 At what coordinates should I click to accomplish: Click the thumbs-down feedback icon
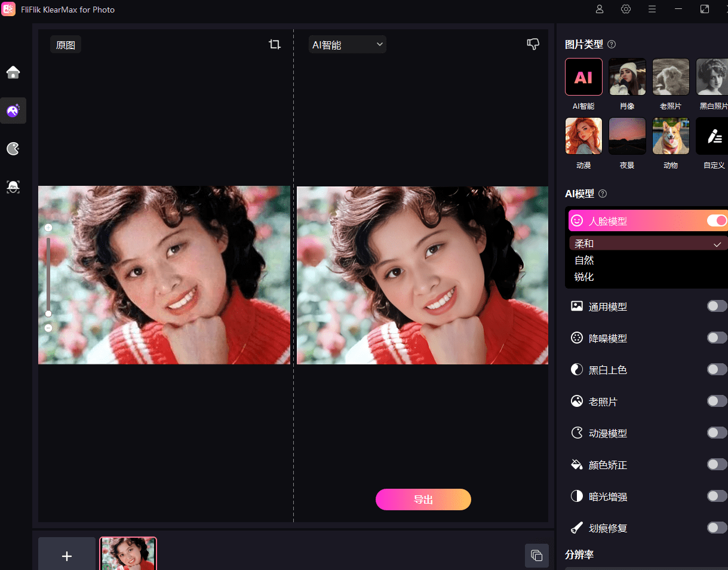533,44
